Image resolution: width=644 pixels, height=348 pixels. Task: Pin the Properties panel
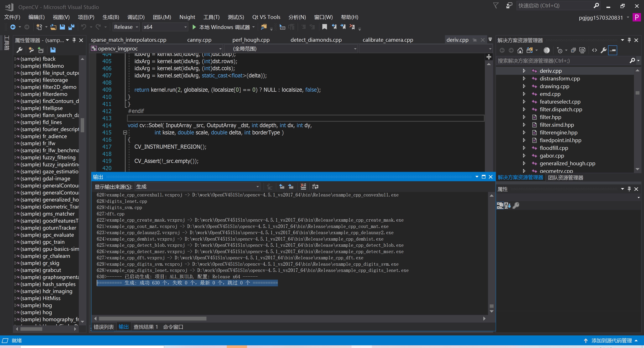pyautogui.click(x=629, y=189)
